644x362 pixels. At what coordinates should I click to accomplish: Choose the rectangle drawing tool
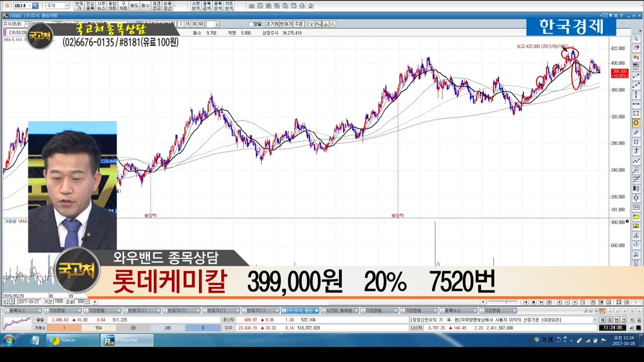(636, 114)
